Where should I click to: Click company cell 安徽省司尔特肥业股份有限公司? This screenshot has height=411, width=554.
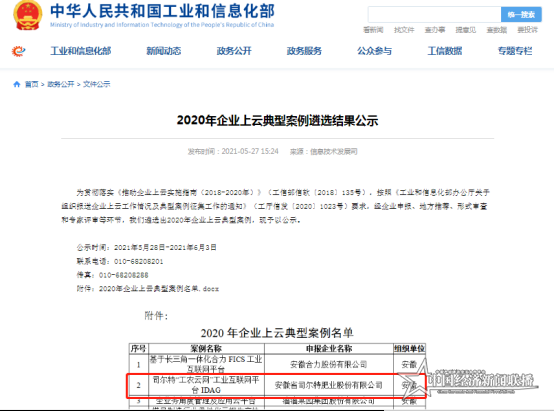click(329, 385)
